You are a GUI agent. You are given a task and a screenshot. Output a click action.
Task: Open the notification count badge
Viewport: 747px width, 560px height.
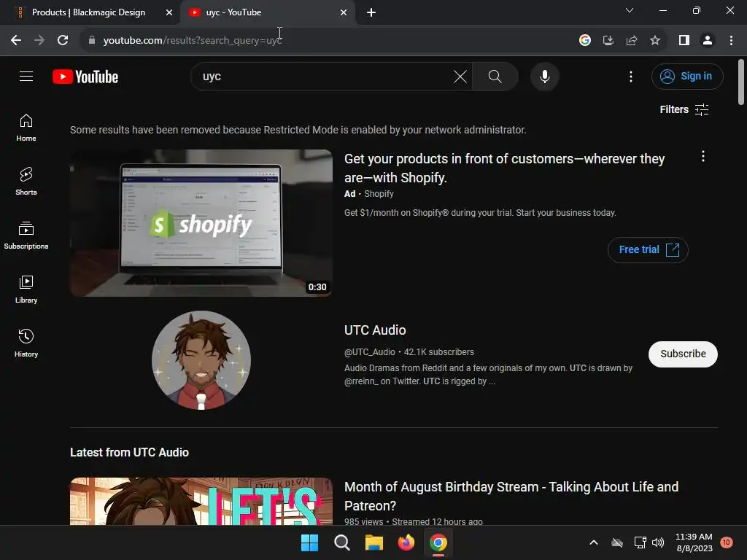click(x=726, y=542)
